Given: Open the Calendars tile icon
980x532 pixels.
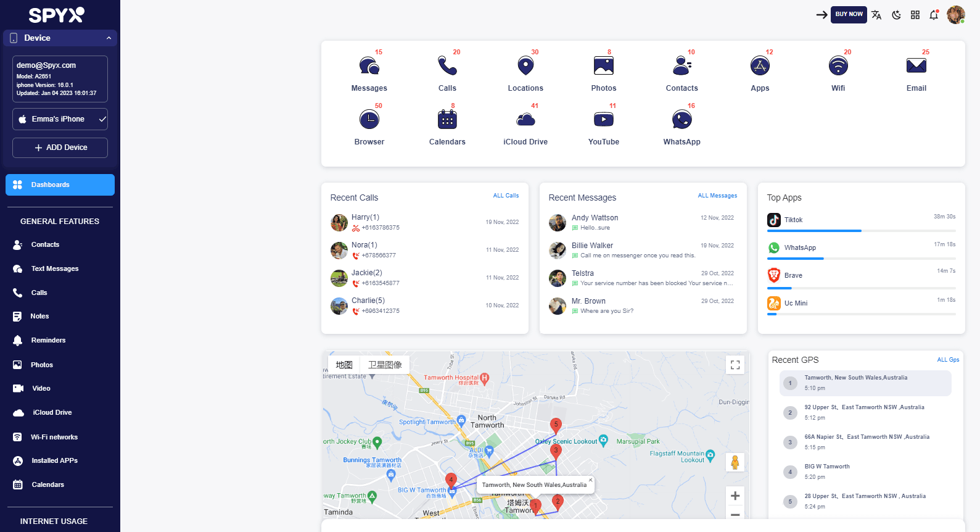Looking at the screenshot, I should (x=447, y=119).
